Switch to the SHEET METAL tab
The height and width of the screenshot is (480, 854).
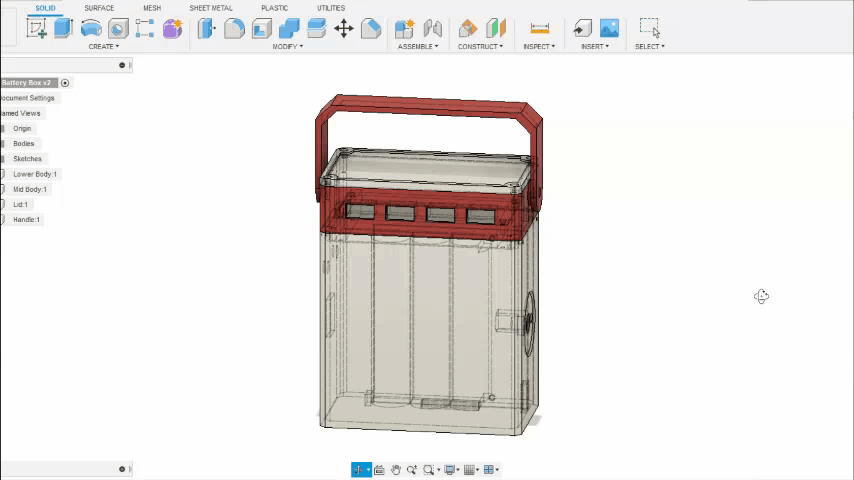point(210,8)
